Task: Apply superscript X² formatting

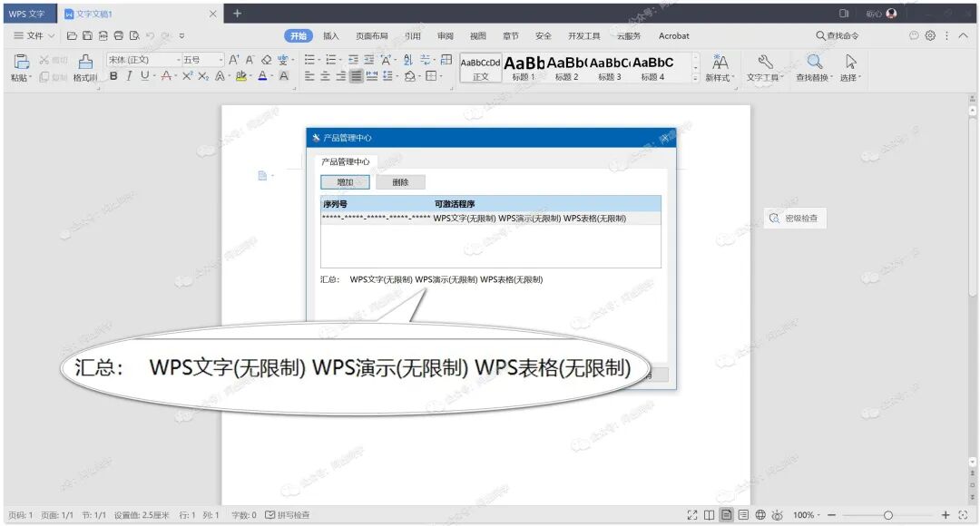Action: pos(187,75)
